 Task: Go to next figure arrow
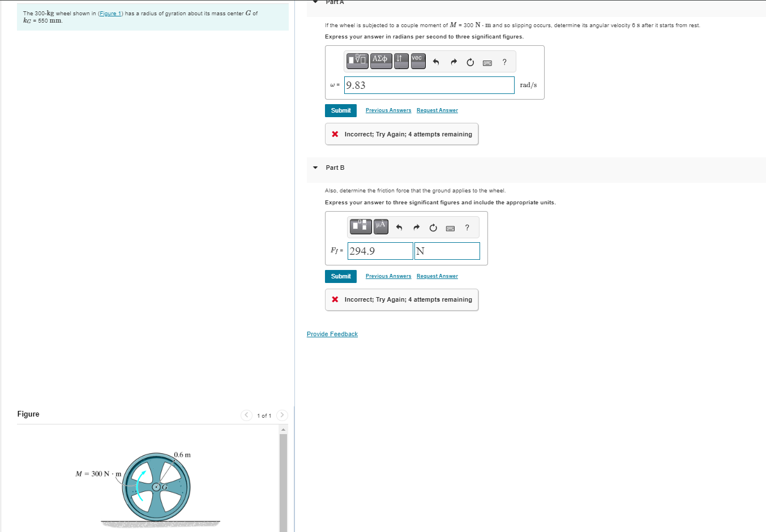point(282,415)
